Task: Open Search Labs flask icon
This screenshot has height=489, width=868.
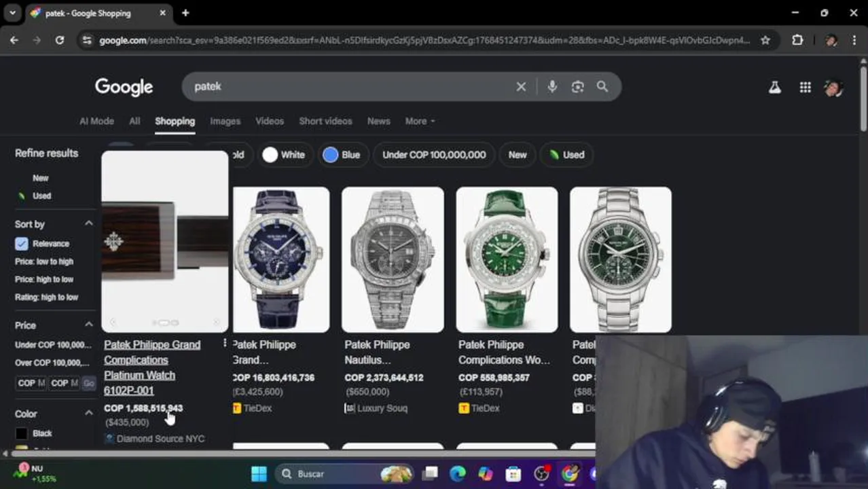Action: coord(774,88)
